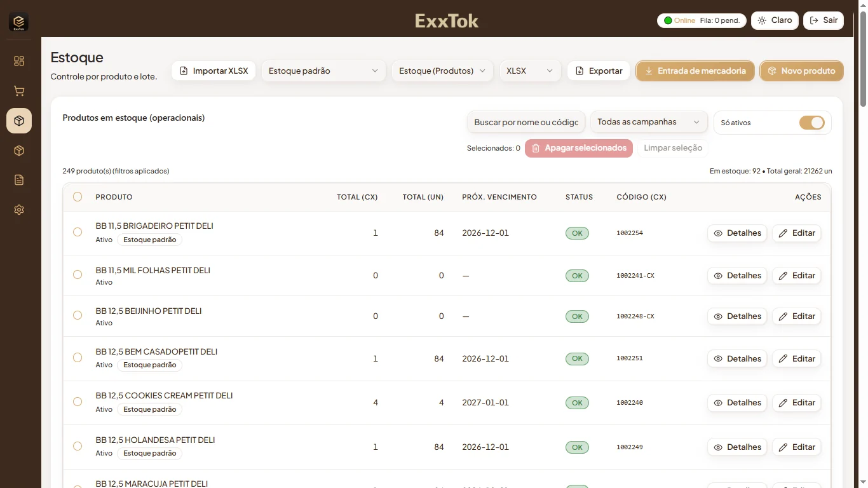Click code 1002254
The width and height of the screenshot is (868, 488).
[x=630, y=233]
